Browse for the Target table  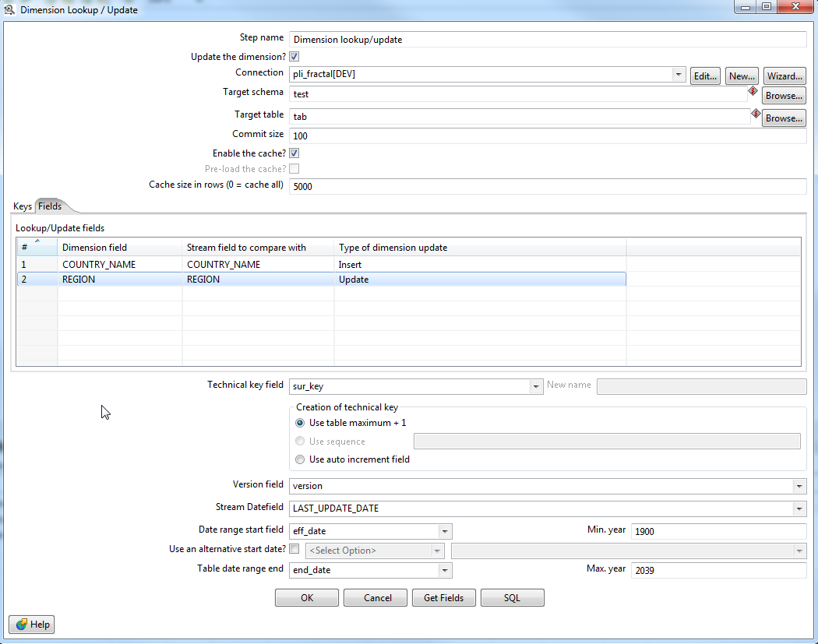[x=784, y=118]
